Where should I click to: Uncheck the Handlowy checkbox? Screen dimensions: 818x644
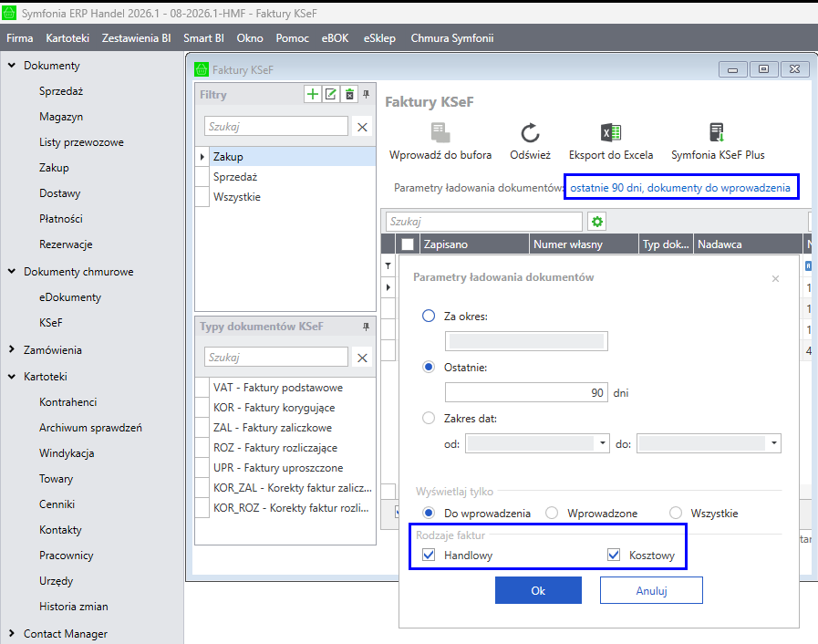point(430,556)
